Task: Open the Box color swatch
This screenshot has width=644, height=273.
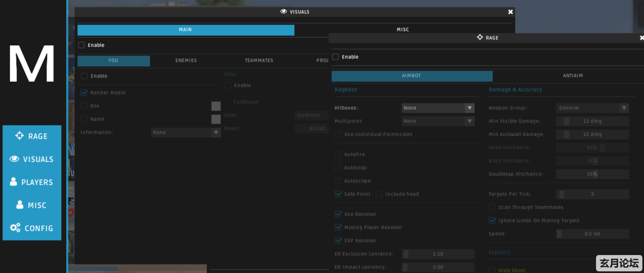Action: [x=216, y=106]
